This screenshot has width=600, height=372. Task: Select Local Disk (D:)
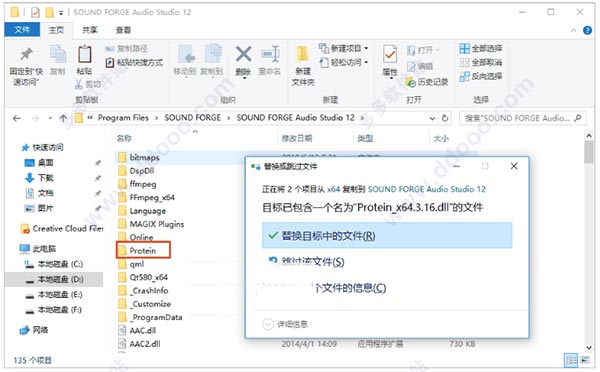click(x=54, y=279)
